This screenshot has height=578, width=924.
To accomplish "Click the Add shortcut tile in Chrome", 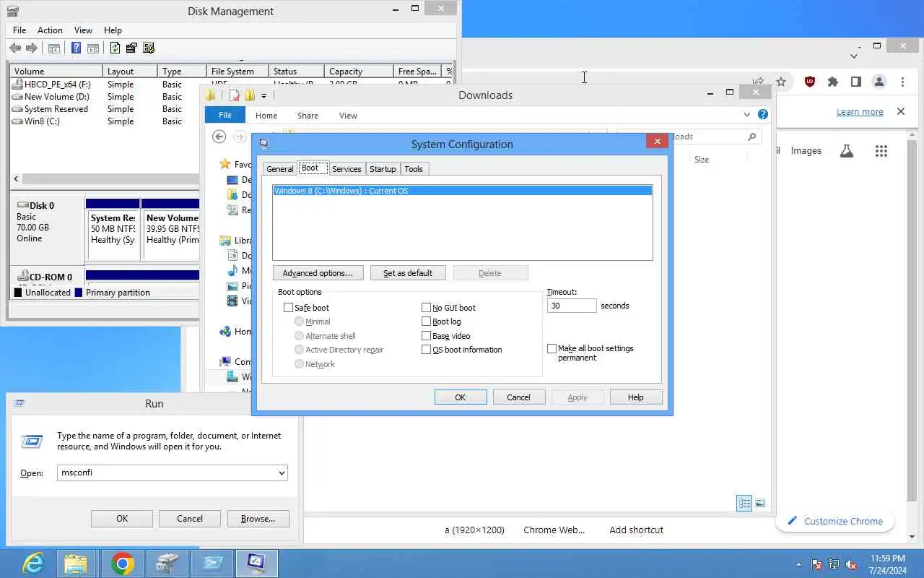I will 636,530.
